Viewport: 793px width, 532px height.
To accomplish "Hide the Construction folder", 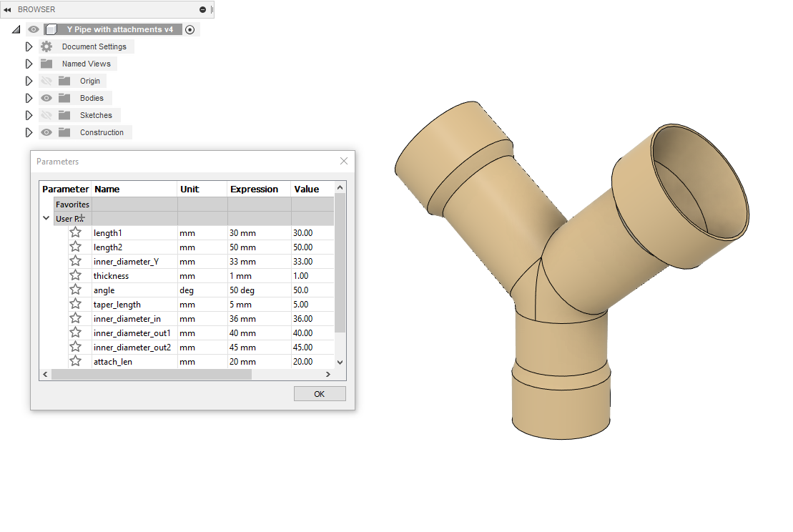I will 46,132.
